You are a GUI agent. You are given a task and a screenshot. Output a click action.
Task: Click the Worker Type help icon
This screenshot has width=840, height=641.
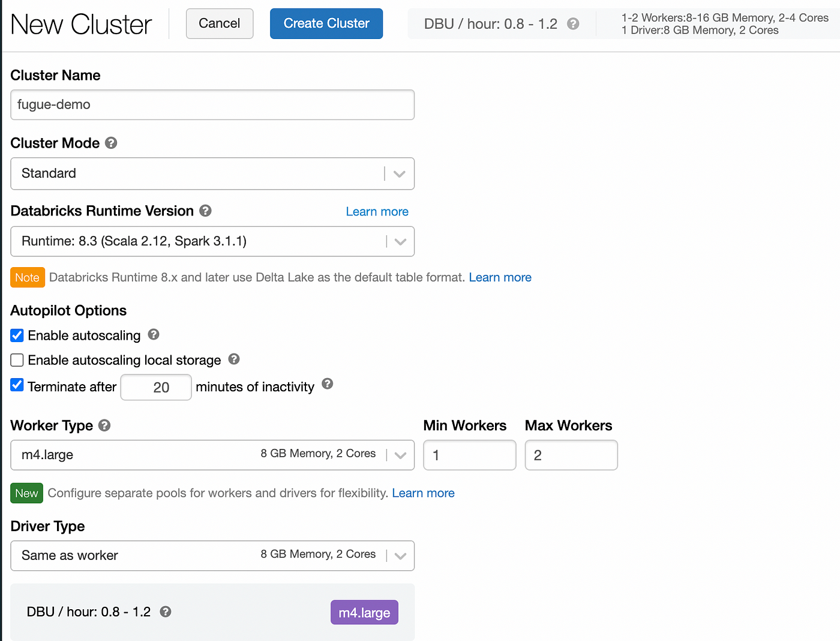click(104, 426)
